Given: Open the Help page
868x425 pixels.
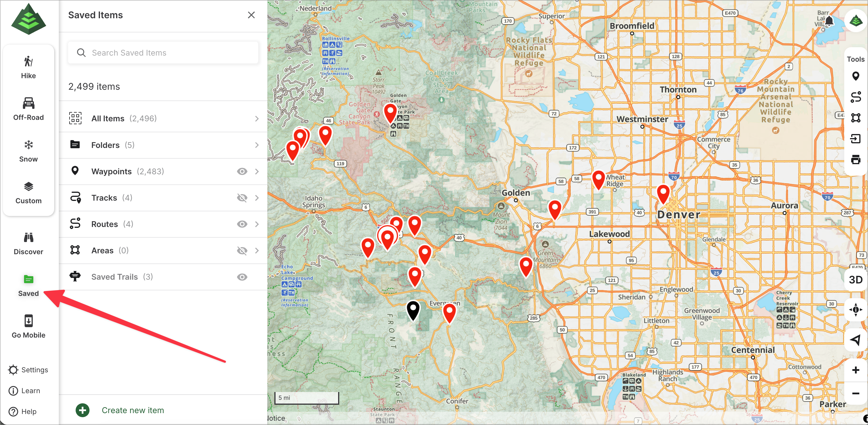Looking at the screenshot, I should pyautogui.click(x=23, y=411).
